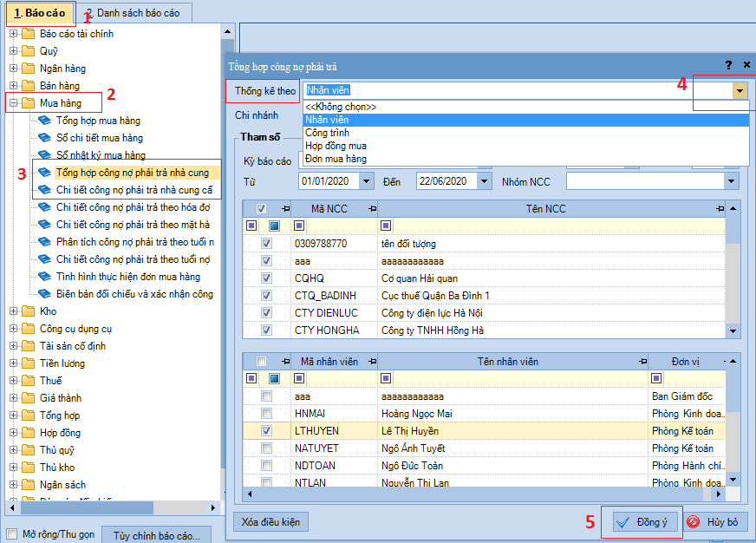Image resolution: width=756 pixels, height=543 pixels.
Task: Click the Từ date field 01/01/2020
Action: click(329, 181)
